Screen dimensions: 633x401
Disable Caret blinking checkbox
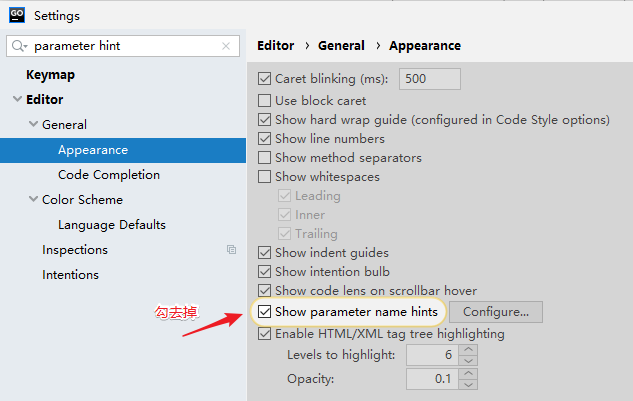[265, 79]
